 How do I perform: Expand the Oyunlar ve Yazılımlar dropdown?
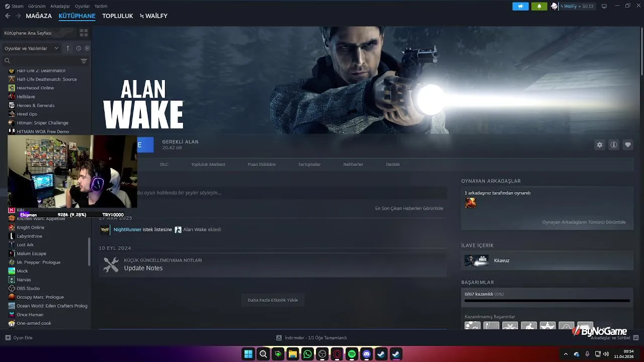tap(32, 48)
